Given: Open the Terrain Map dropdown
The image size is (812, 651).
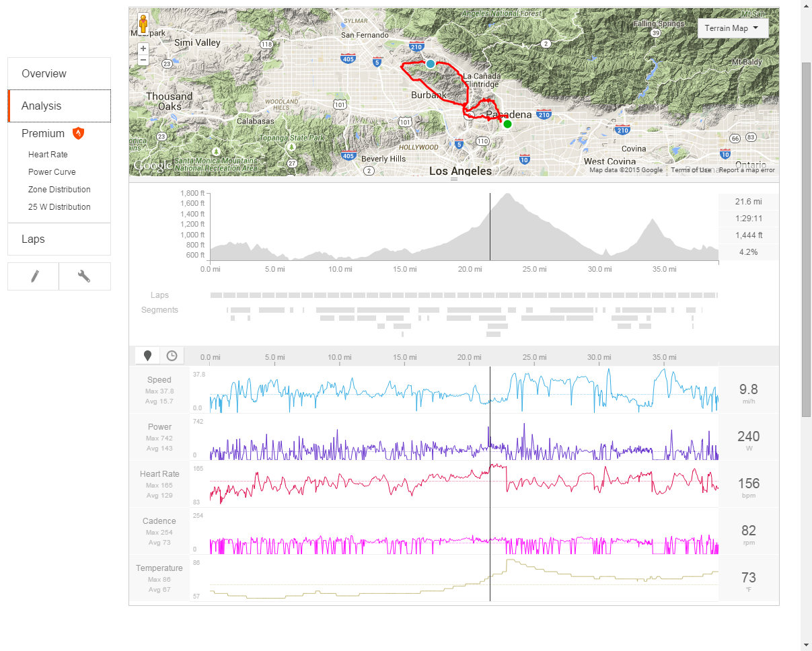Looking at the screenshot, I should [x=733, y=28].
